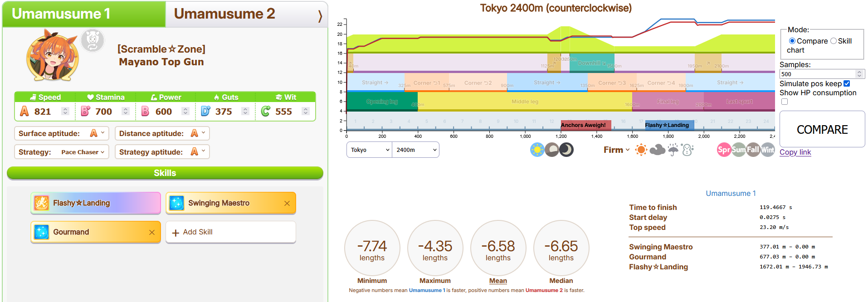Click Median -6.65 lengths circle
Viewport: 868px width, 302px height.
pyautogui.click(x=561, y=248)
